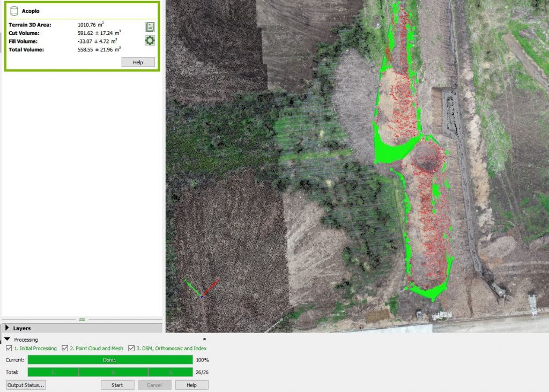549x392 pixels.
Task: Collapse the Processing section triangle
Action: click(8, 339)
